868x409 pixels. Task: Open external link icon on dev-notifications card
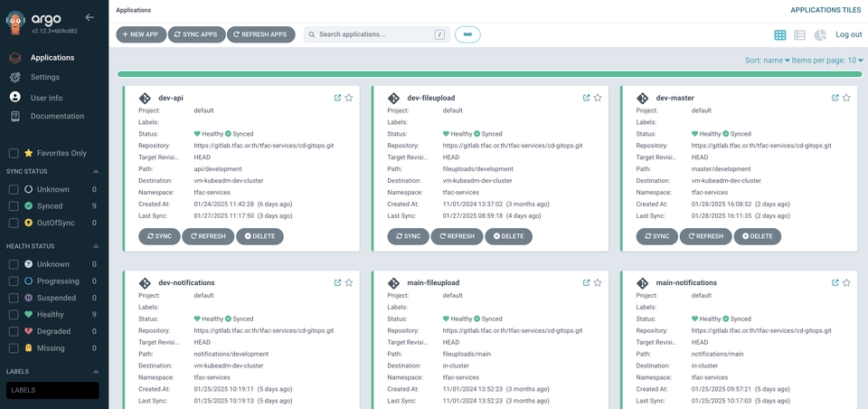click(x=337, y=282)
